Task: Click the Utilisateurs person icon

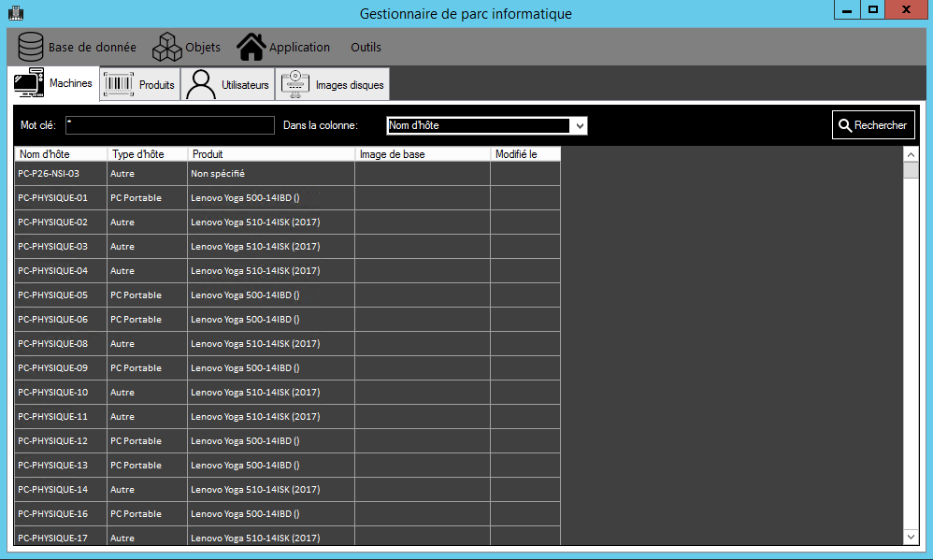Action: [x=200, y=84]
